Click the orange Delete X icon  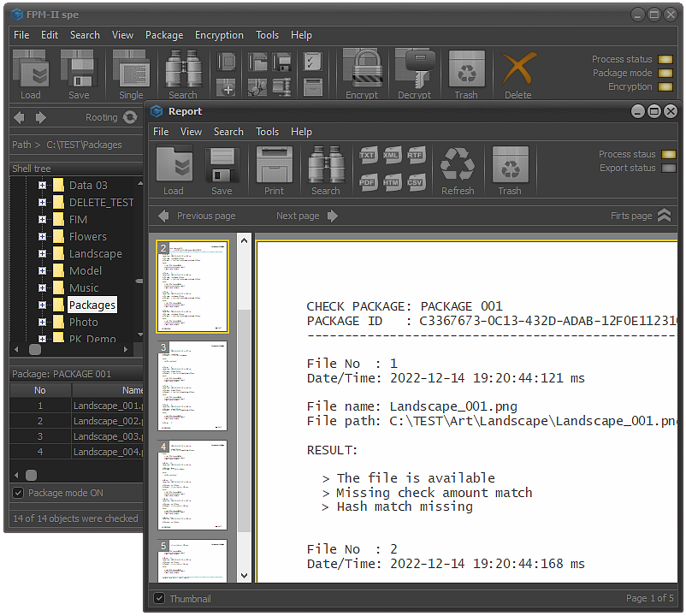(518, 68)
